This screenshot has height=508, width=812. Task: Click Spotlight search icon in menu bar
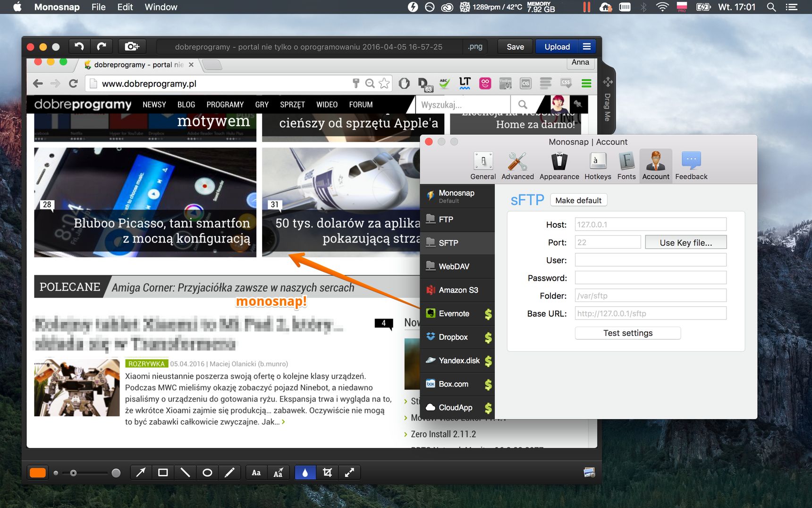coord(771,7)
